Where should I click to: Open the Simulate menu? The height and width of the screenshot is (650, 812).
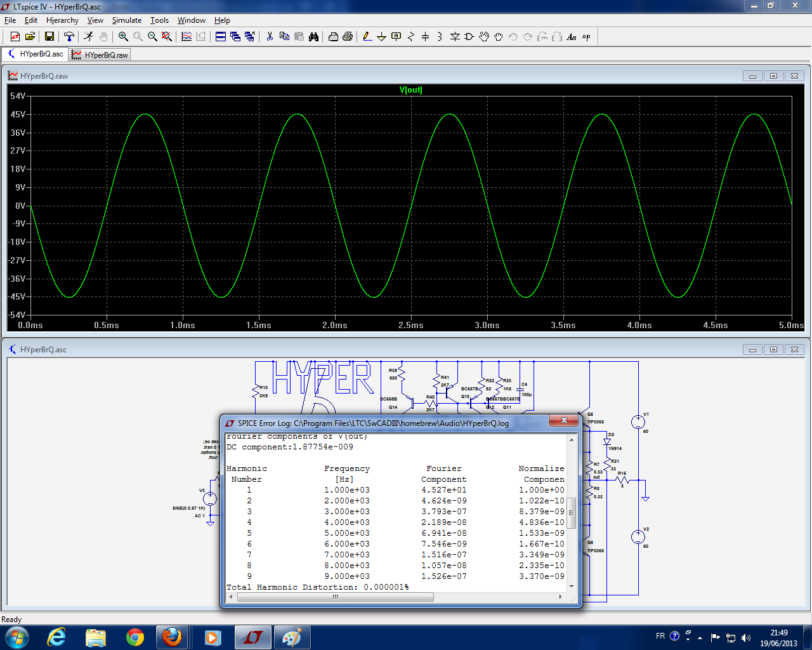pyautogui.click(x=126, y=20)
